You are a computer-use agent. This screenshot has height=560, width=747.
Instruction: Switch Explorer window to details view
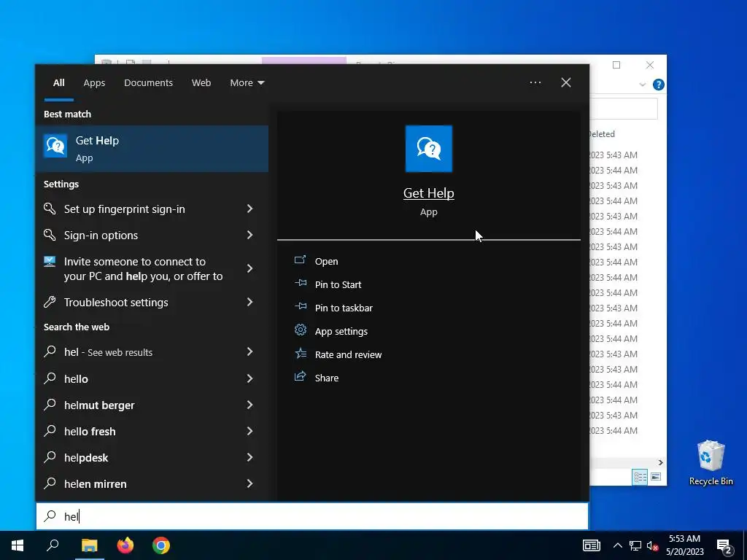pyautogui.click(x=640, y=477)
